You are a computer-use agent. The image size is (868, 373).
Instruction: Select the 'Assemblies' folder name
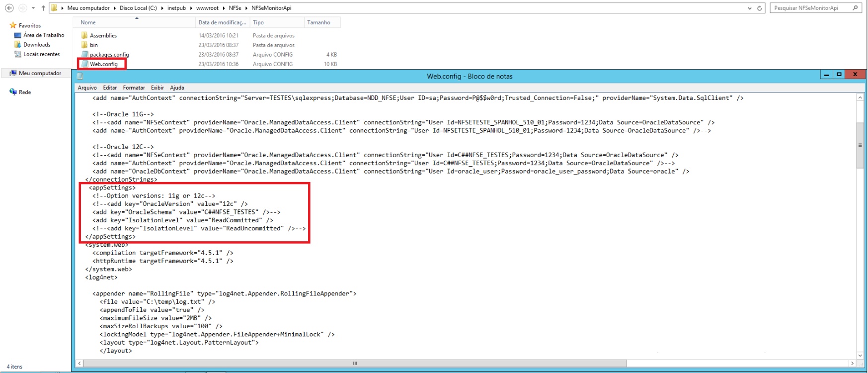click(103, 36)
